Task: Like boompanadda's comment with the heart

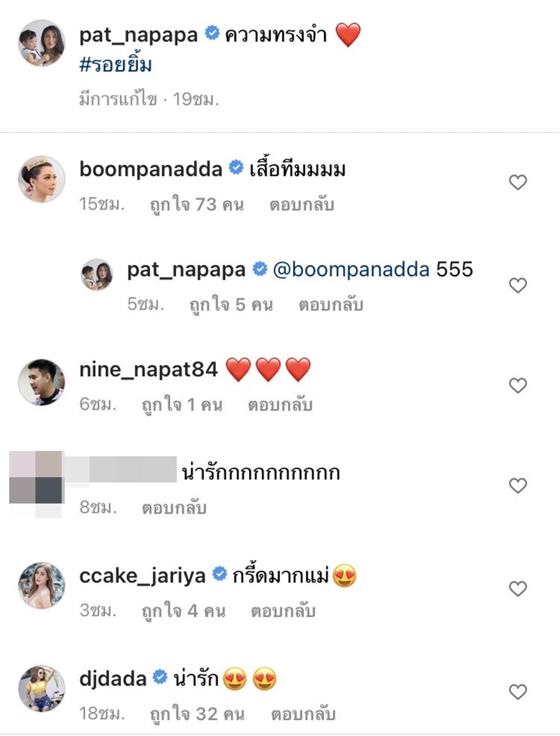Action: pos(518,182)
